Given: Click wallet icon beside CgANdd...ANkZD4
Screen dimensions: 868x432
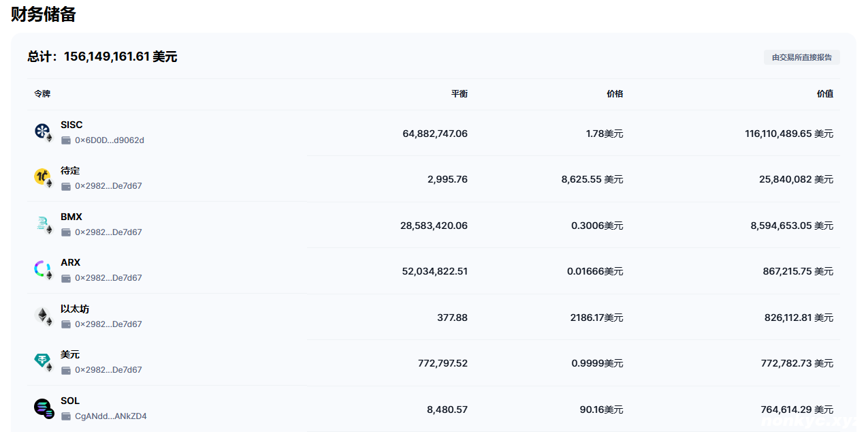Looking at the screenshot, I should click(66, 416).
